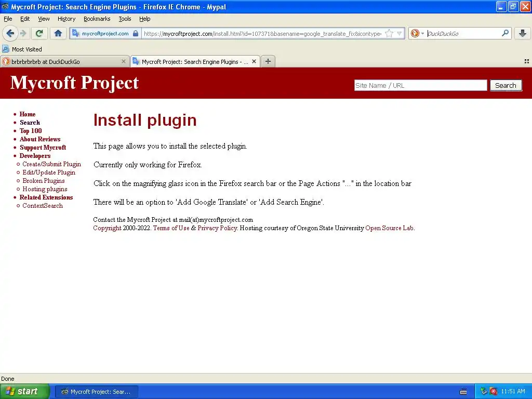Click the Mycroft Project header title

[x=74, y=83]
